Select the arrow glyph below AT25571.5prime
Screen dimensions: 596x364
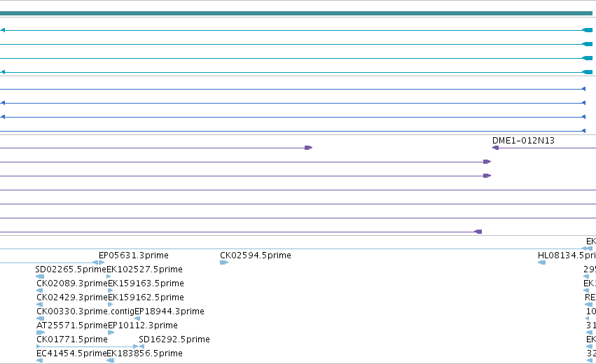coord(41,332)
